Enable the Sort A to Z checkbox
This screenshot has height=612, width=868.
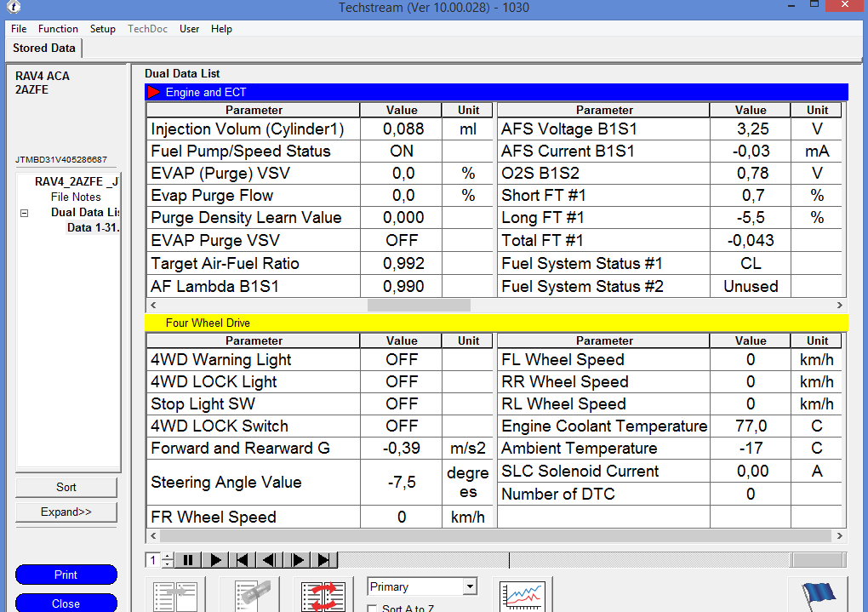[372, 609]
